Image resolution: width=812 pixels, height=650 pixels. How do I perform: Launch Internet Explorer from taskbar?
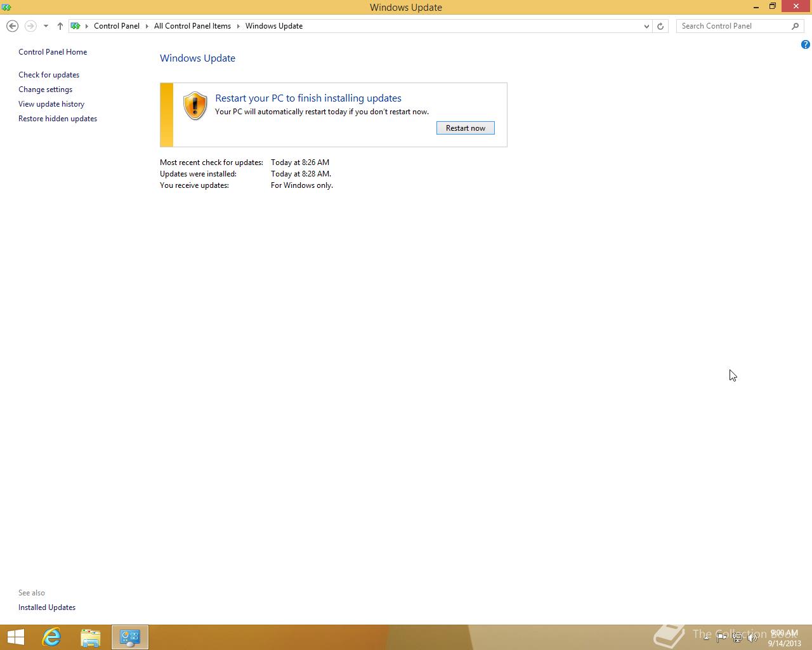click(51, 637)
